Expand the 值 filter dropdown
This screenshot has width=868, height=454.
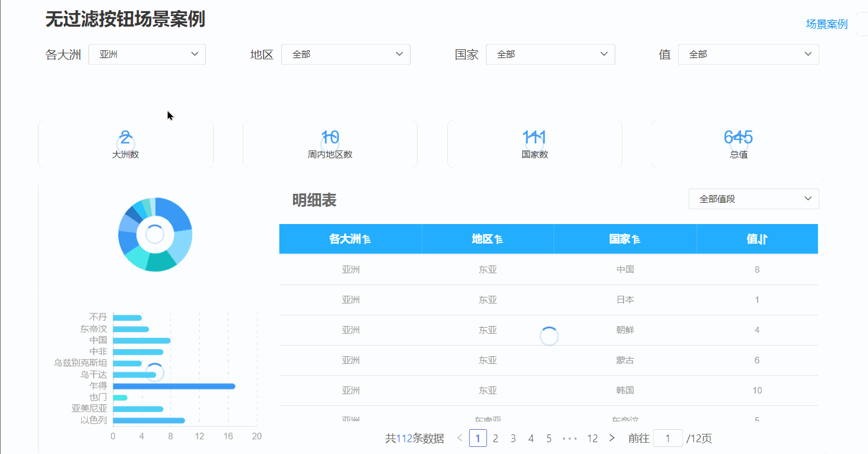tap(748, 55)
